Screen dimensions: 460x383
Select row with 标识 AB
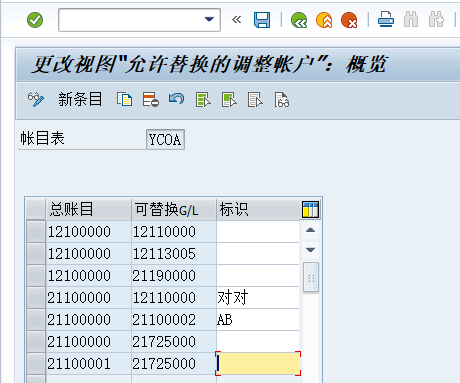36,320
